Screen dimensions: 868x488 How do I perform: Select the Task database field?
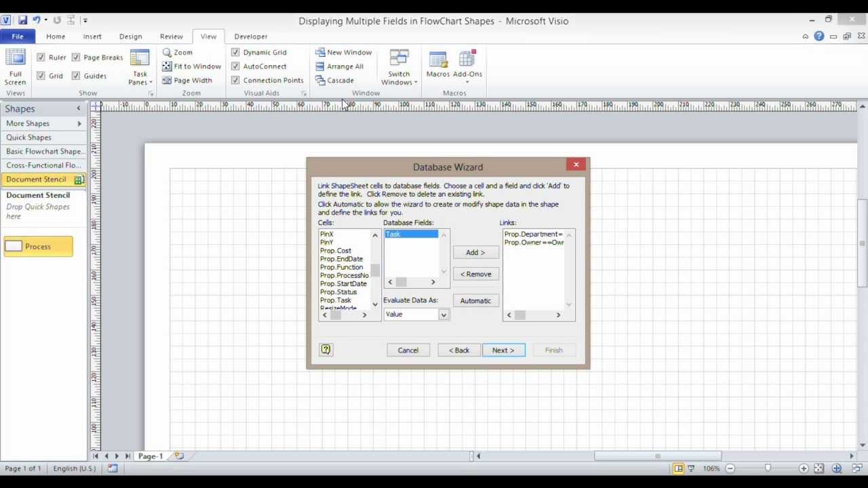pos(412,234)
